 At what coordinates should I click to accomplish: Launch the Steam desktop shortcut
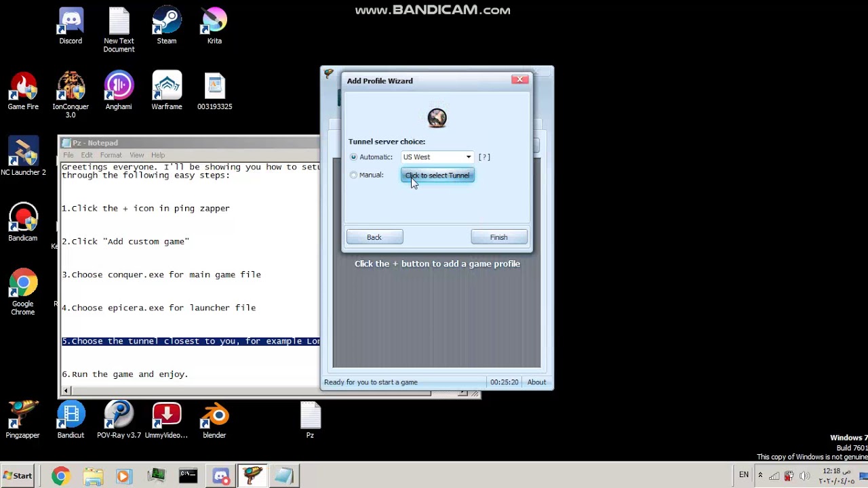pos(167,26)
